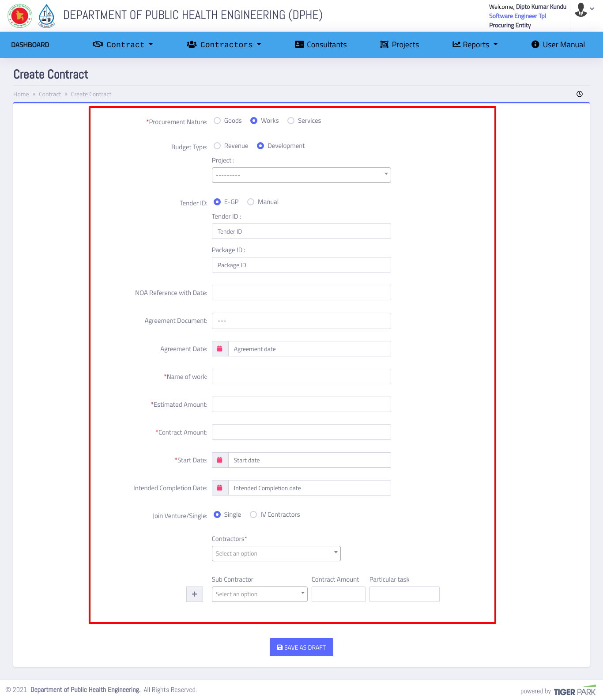Choose Revenue budget type
Image resolution: width=603 pixels, height=700 pixels.
(217, 146)
